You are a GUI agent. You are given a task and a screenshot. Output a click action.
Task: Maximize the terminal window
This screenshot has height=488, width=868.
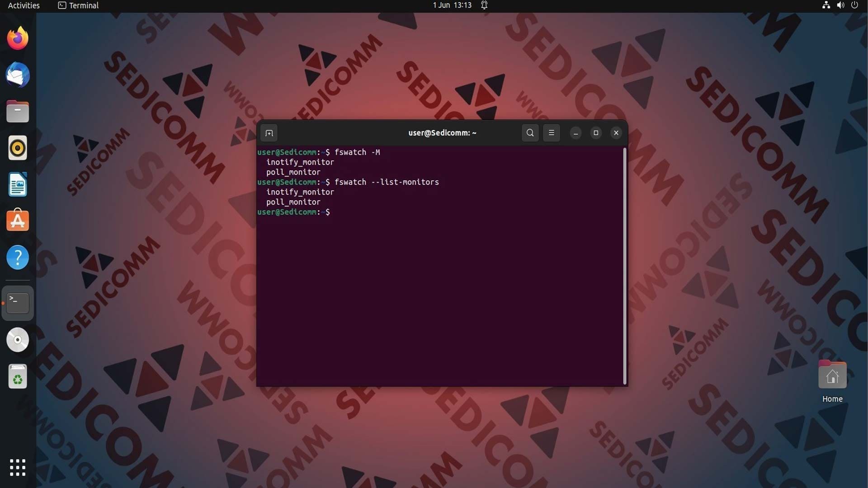(596, 133)
